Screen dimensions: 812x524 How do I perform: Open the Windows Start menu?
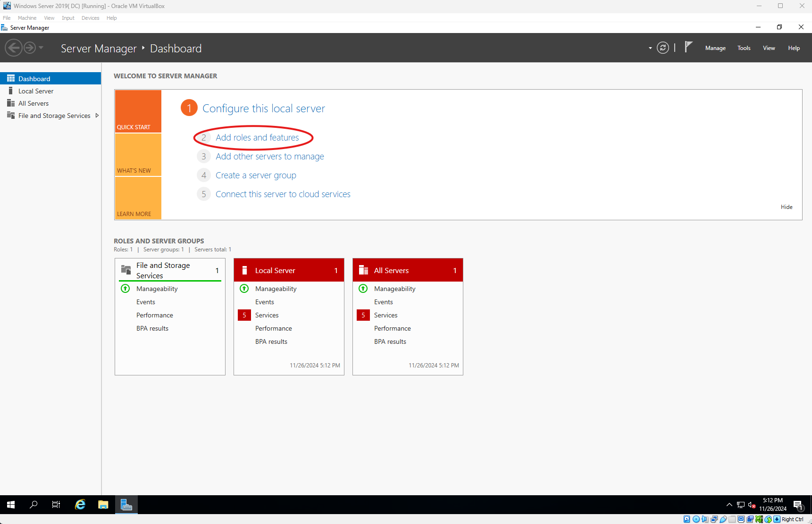[11, 505]
